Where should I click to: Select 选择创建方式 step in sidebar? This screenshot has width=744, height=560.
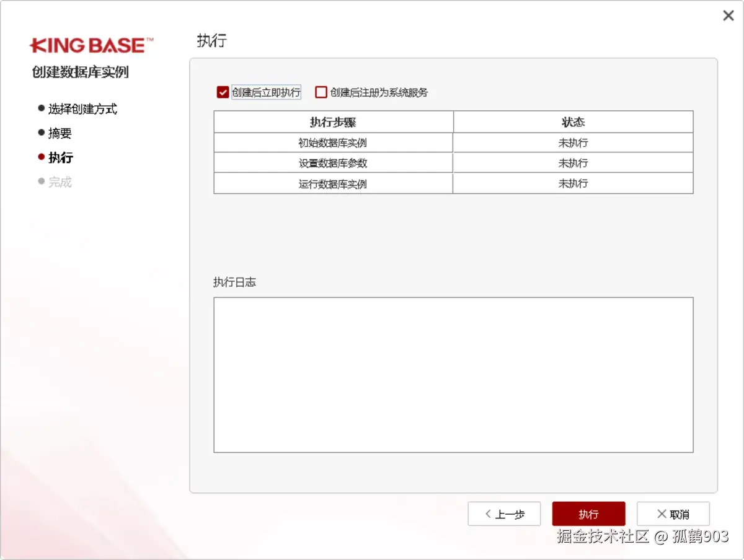(82, 109)
